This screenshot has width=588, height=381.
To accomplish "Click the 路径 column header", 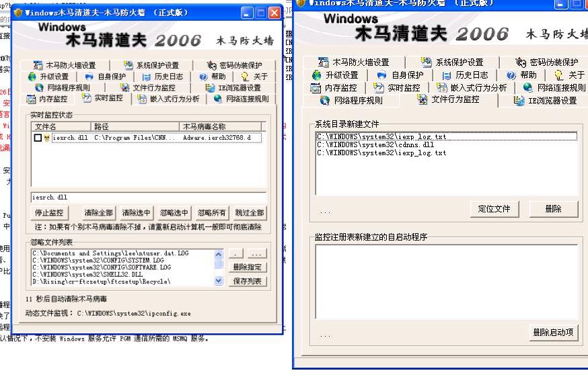I will [x=135, y=126].
